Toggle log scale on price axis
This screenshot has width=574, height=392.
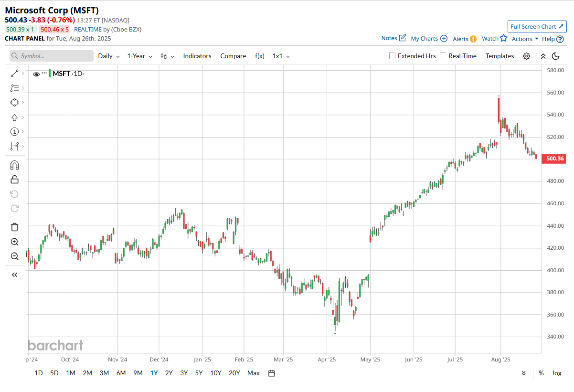pos(557,373)
